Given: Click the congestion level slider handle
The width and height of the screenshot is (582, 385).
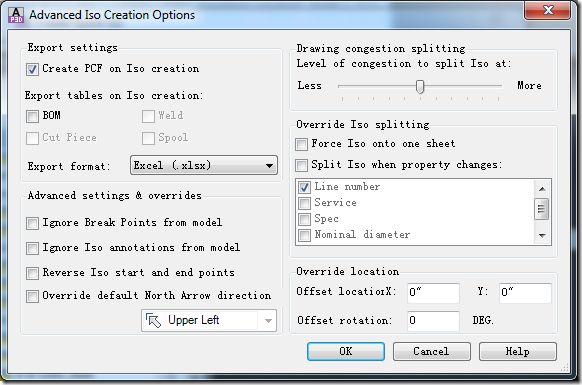Looking at the screenshot, I should pyautogui.click(x=420, y=87).
